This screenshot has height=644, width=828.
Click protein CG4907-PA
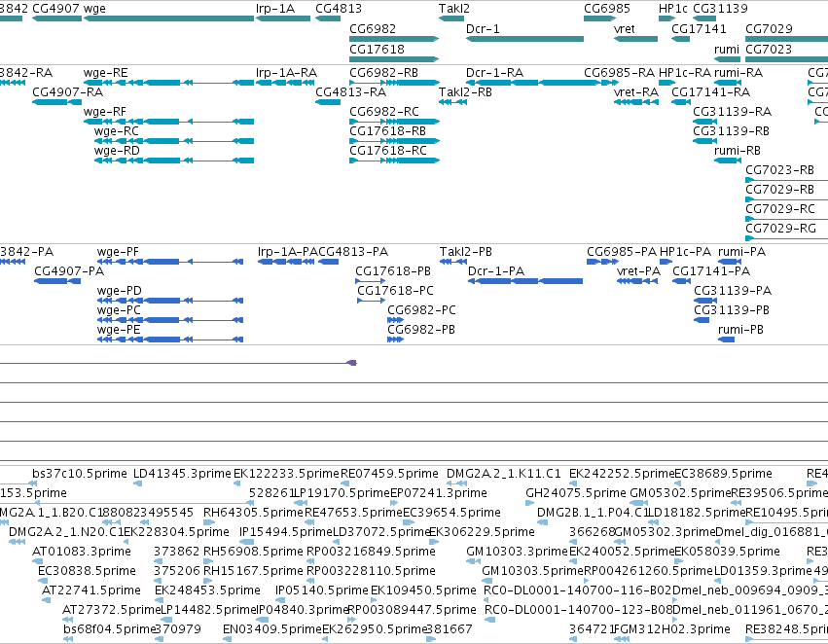[x=57, y=281]
